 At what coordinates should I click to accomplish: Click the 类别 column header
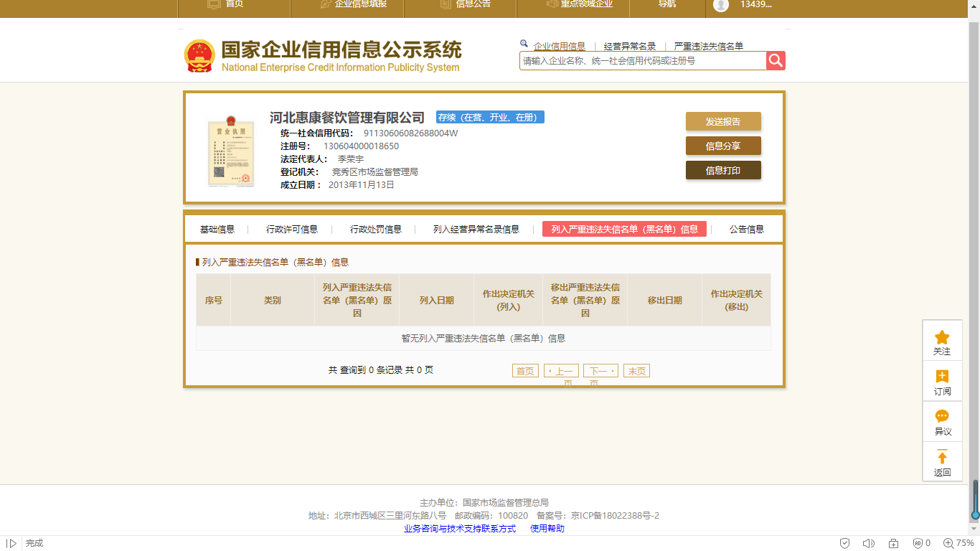(273, 301)
